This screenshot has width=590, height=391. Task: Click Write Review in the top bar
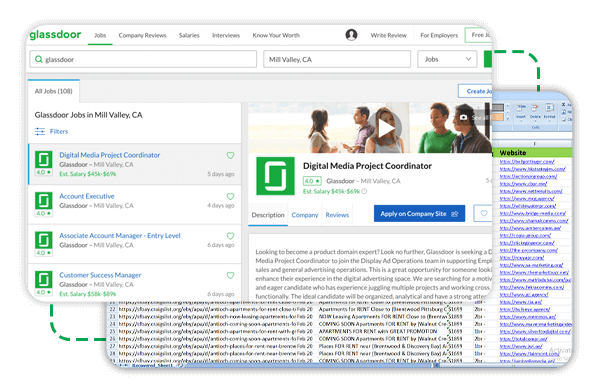388,35
